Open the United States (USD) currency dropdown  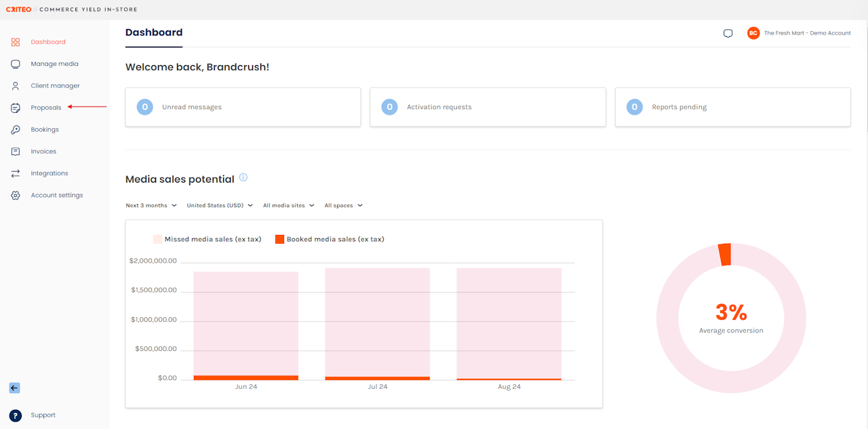click(x=220, y=206)
